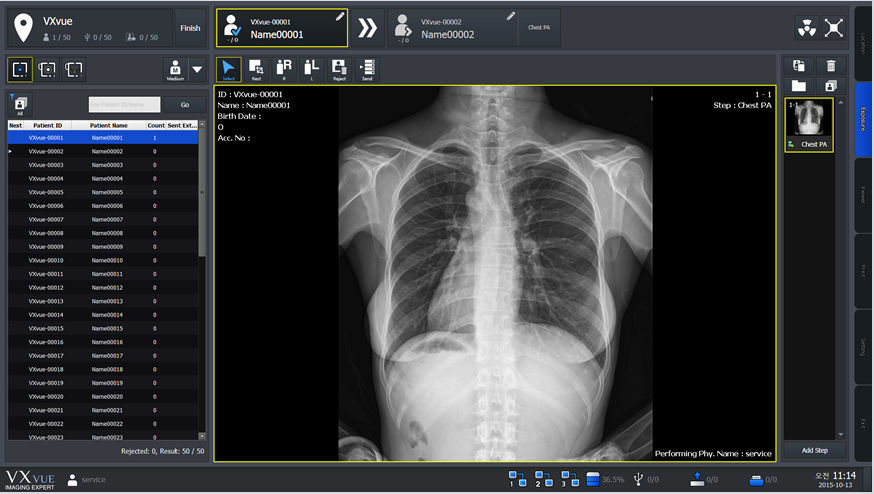Choose the Rect crop tool
The image size is (874, 494).
[256, 70]
